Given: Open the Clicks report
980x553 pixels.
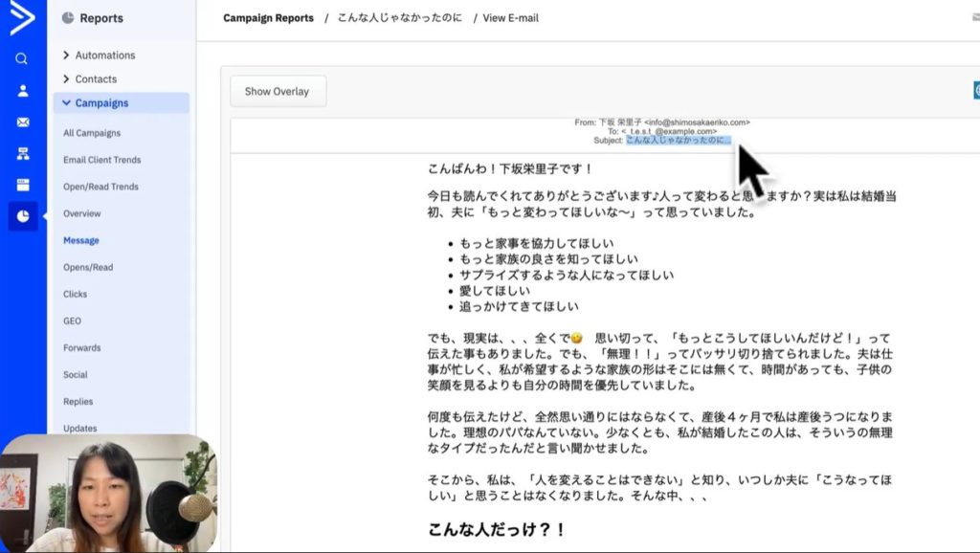Looking at the screenshot, I should [75, 294].
